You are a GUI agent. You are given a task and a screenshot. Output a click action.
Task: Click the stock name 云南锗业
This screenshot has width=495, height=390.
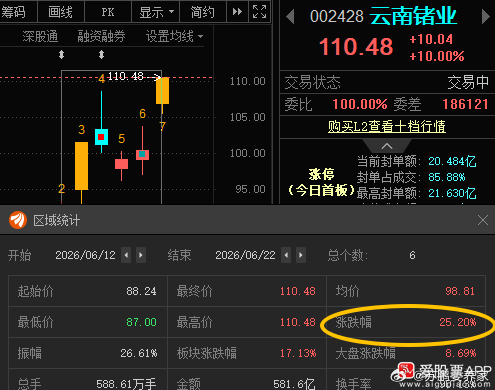[x=413, y=16]
